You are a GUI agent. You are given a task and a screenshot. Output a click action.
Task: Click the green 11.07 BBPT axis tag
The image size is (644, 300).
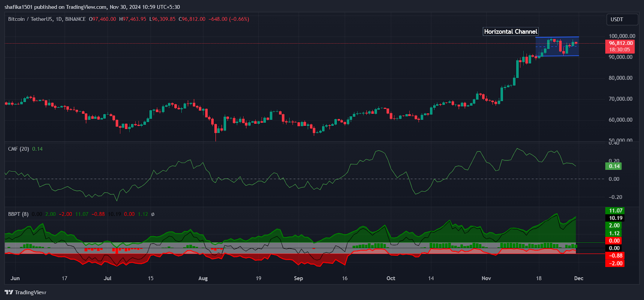pos(615,210)
